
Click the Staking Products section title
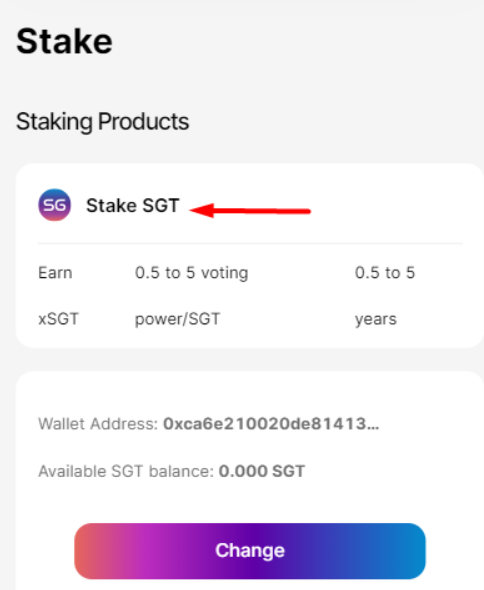pos(102,122)
